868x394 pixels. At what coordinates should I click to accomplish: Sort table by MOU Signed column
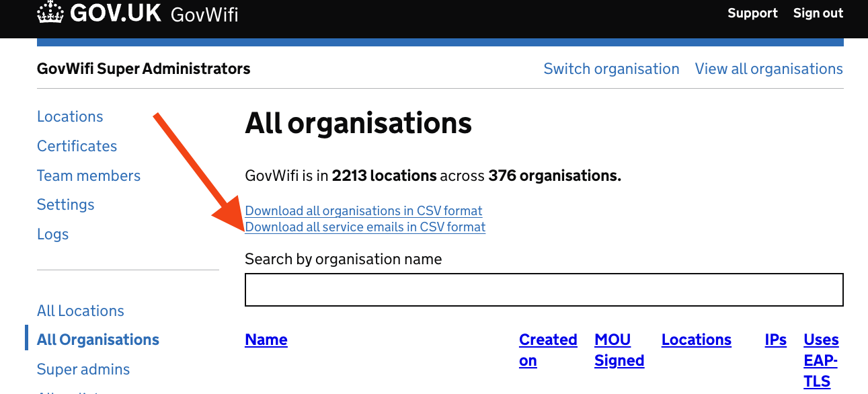tap(619, 350)
